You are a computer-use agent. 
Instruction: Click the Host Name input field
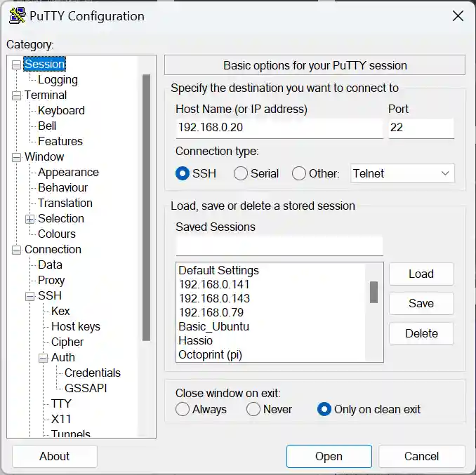click(279, 128)
